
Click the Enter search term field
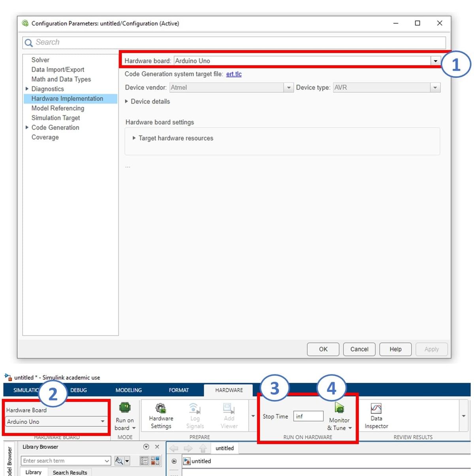pyautogui.click(x=66, y=461)
